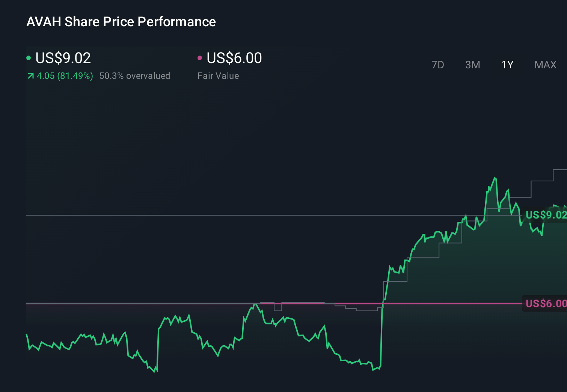Image resolution: width=567 pixels, height=392 pixels.
Task: Expand the 50.3% overvalued detail
Action: point(134,76)
